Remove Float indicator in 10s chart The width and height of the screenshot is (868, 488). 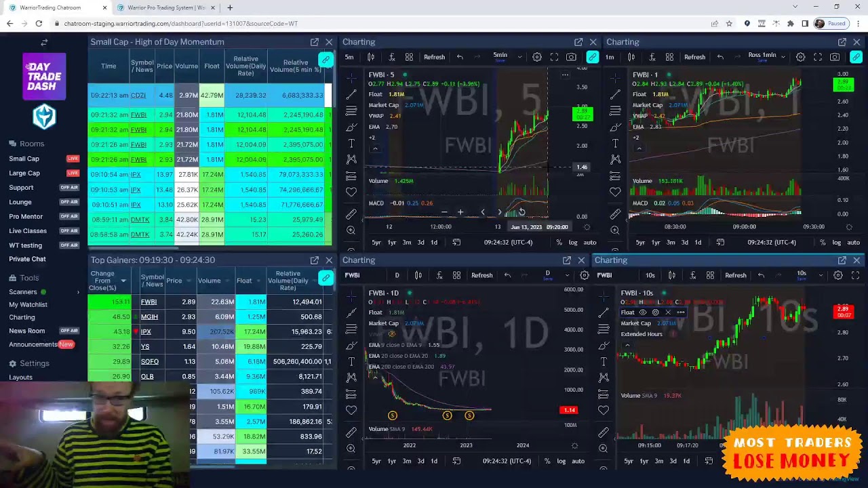click(668, 312)
